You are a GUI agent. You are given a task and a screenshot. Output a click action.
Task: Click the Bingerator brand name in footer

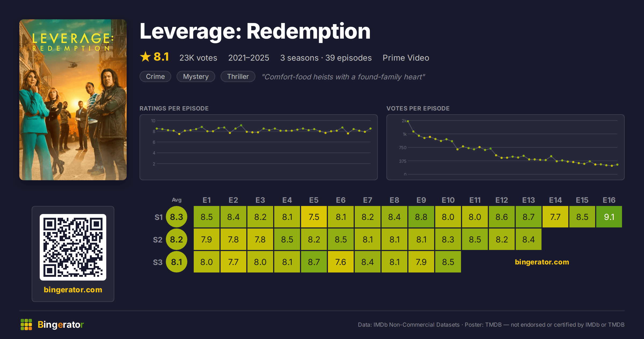pyautogui.click(x=61, y=325)
